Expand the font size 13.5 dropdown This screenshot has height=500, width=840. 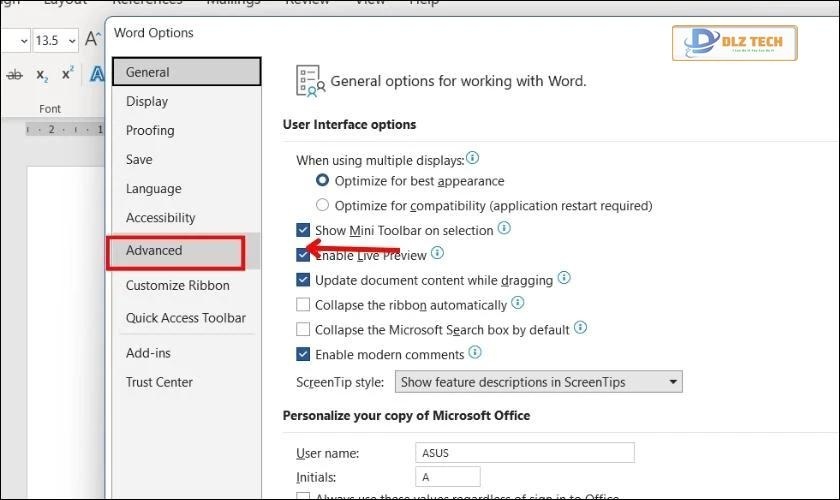pyautogui.click(x=70, y=41)
